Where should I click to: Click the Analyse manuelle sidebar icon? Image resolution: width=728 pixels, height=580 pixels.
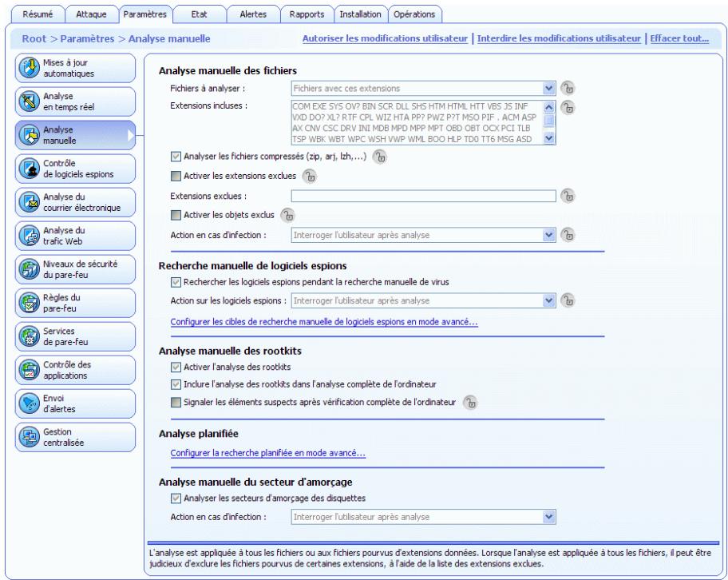(29, 135)
